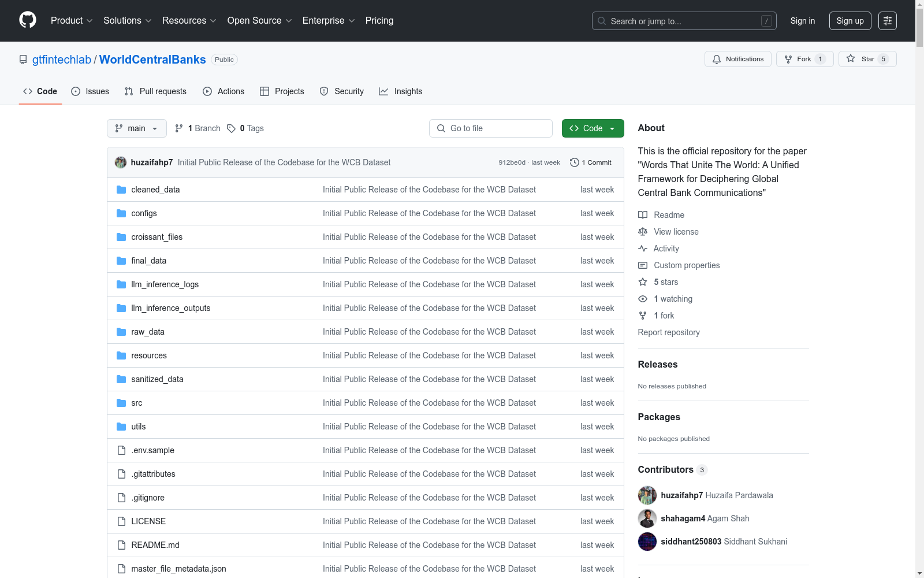Image resolution: width=924 pixels, height=578 pixels.
Task: Click the bell icon in Notifications
Action: 717,59
